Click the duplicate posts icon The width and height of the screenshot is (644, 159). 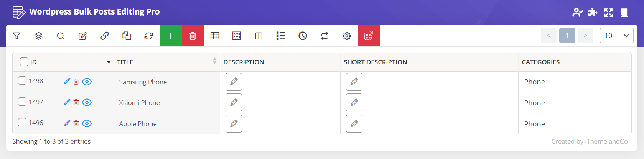tap(127, 36)
